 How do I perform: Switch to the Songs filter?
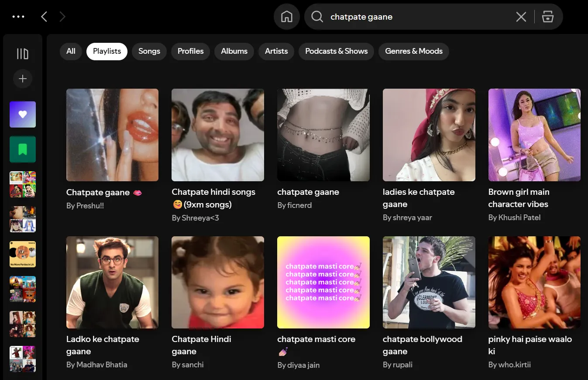click(x=149, y=51)
